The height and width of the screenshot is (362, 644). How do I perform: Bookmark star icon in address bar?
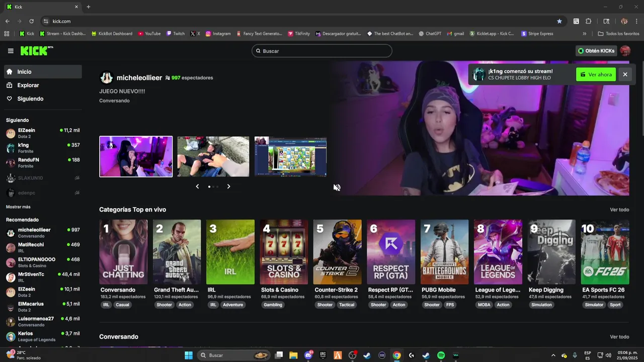(559, 21)
